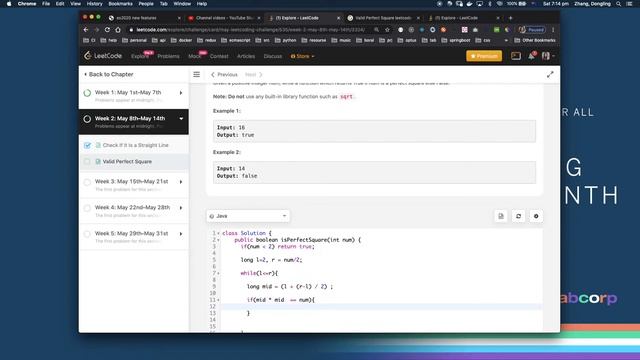
Task: Open the Valid Perfect Square item
Action: (x=127, y=162)
